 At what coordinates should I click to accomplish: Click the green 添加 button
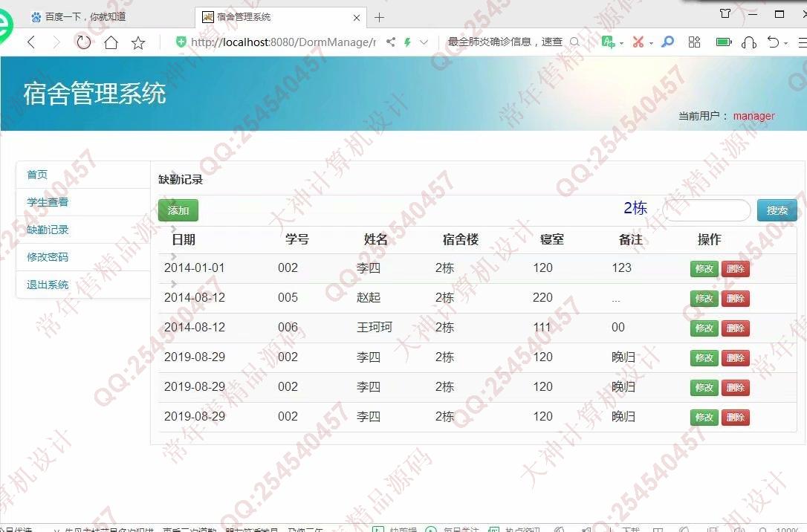178,210
